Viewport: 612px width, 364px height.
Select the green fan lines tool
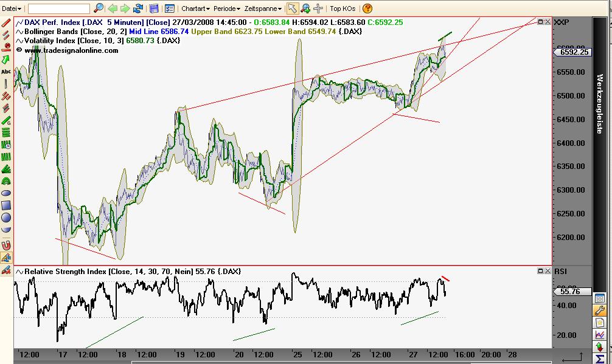pyautogui.click(x=6, y=169)
